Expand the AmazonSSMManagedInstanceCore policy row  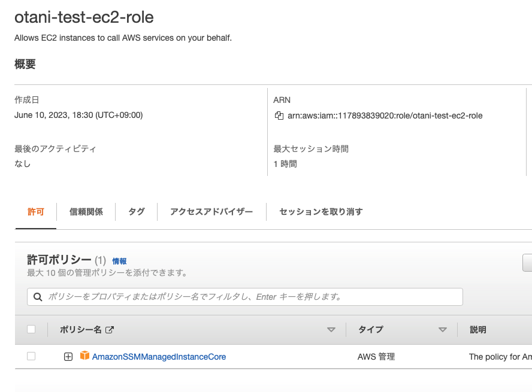coord(68,357)
